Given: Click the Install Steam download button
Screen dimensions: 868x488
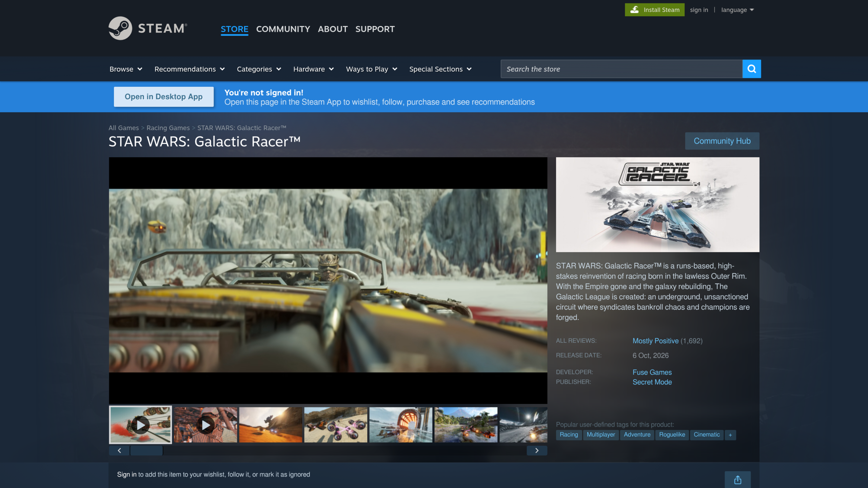Looking at the screenshot, I should [654, 10].
